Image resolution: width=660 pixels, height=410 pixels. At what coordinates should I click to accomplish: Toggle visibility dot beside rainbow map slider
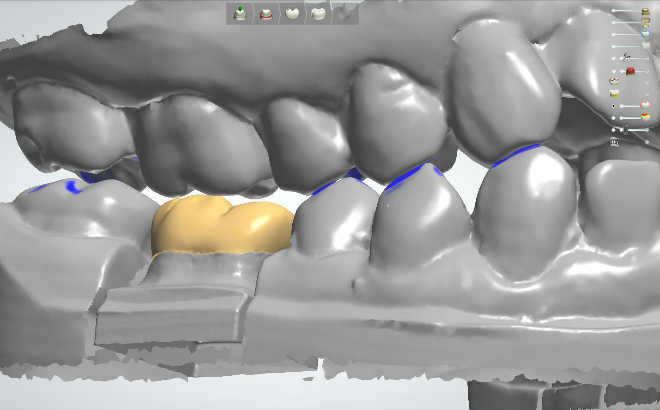(613, 118)
